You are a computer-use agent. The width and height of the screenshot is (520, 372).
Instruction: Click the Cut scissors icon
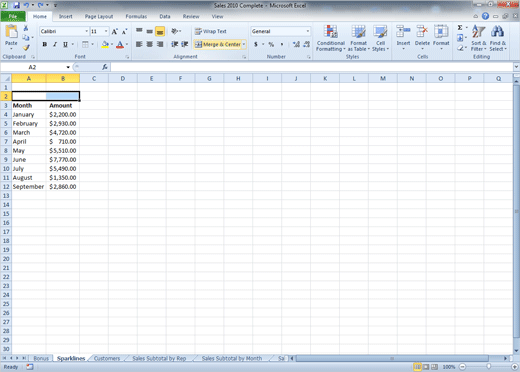[x=26, y=28]
